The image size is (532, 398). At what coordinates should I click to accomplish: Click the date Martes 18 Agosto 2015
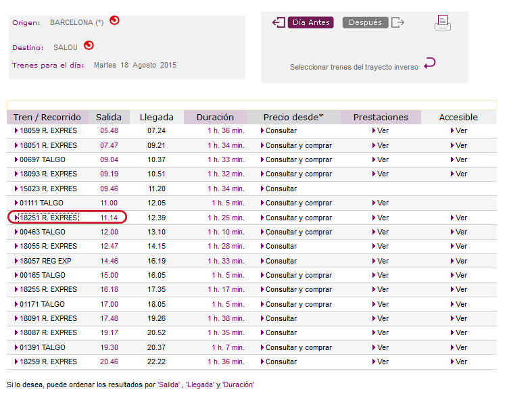coord(135,65)
